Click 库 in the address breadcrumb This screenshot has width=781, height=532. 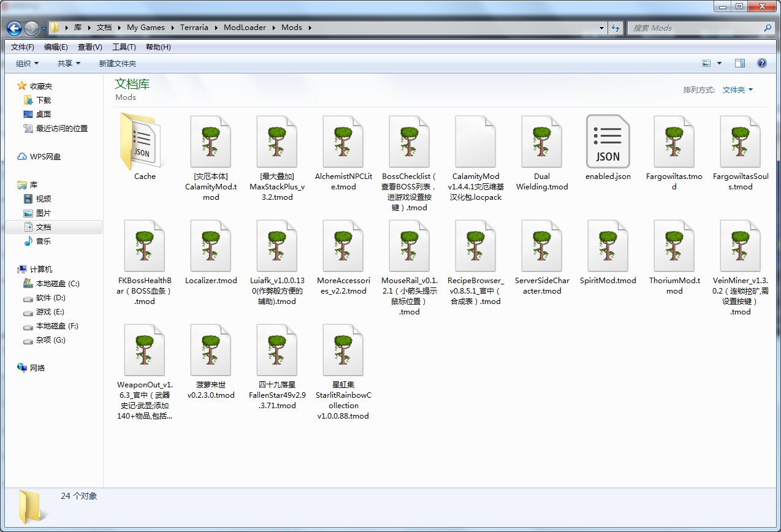point(78,28)
